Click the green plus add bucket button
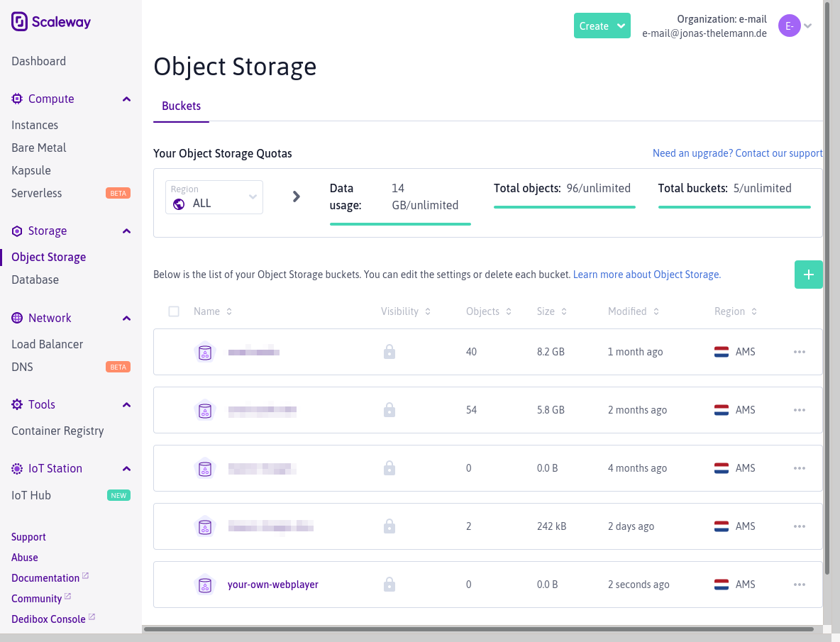The height and width of the screenshot is (642, 840). 808,275
